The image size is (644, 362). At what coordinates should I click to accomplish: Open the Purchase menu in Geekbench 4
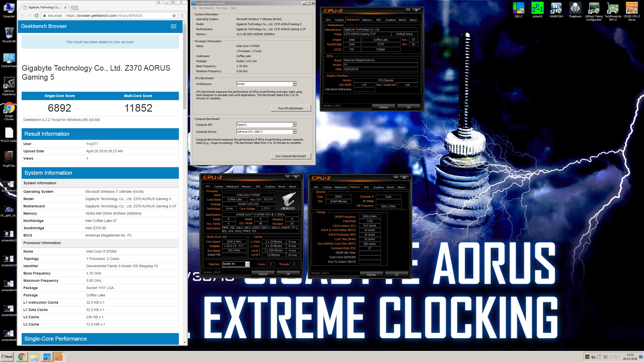click(x=222, y=8)
